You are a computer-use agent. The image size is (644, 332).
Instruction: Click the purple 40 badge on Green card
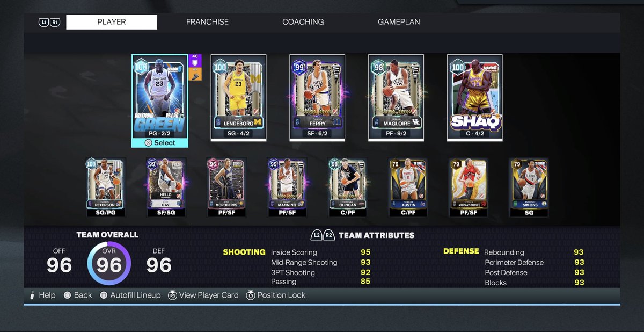(195, 60)
